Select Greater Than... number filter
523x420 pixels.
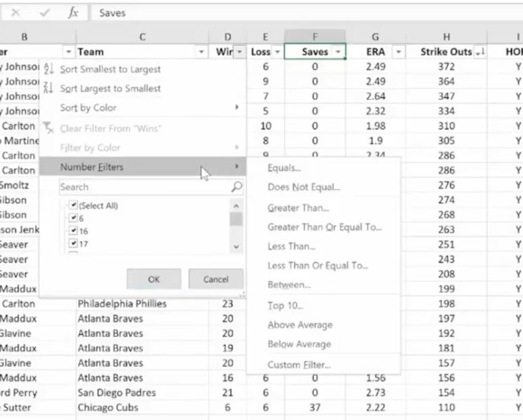pos(298,208)
